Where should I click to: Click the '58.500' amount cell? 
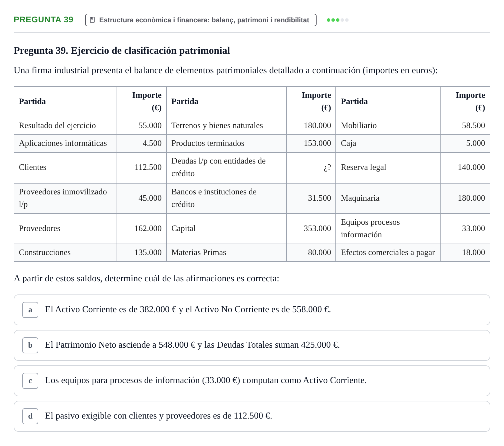pyautogui.click(x=465, y=126)
